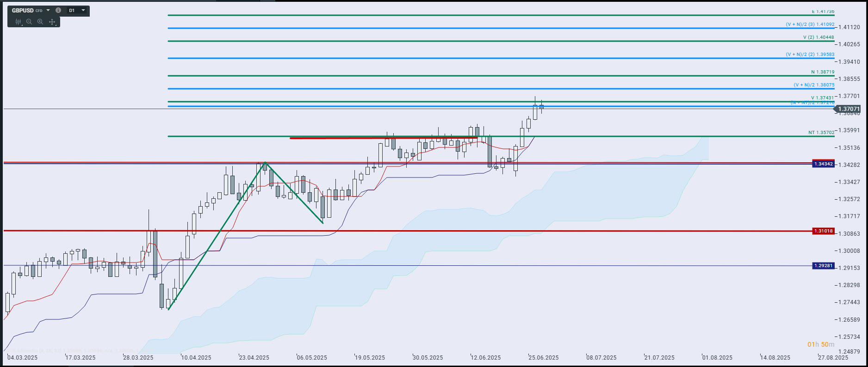
Task: Zoom in the chart with plus magnifier
Action: 40,22
